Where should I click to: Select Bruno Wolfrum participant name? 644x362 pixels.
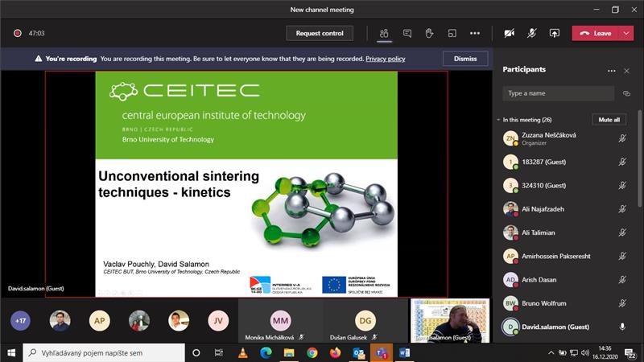tap(544, 303)
